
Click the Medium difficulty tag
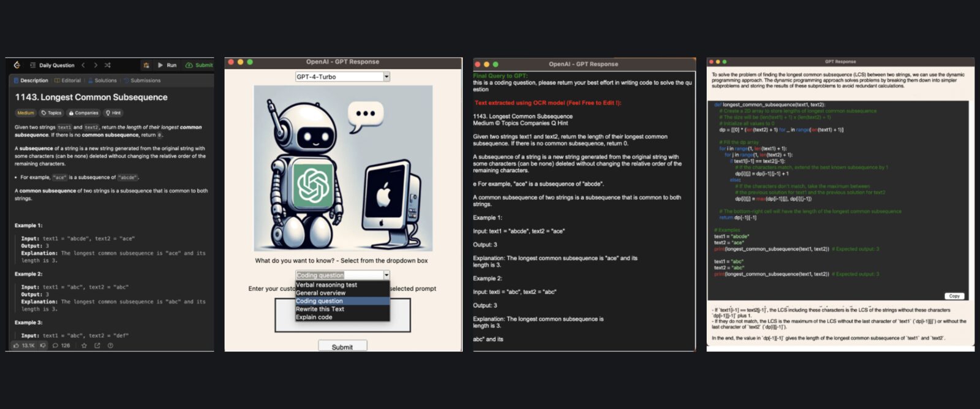point(26,113)
